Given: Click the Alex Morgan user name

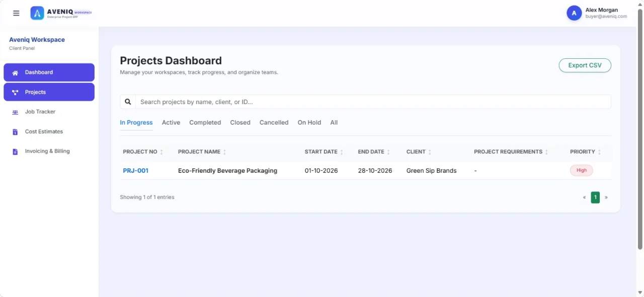Looking at the screenshot, I should (602, 10).
